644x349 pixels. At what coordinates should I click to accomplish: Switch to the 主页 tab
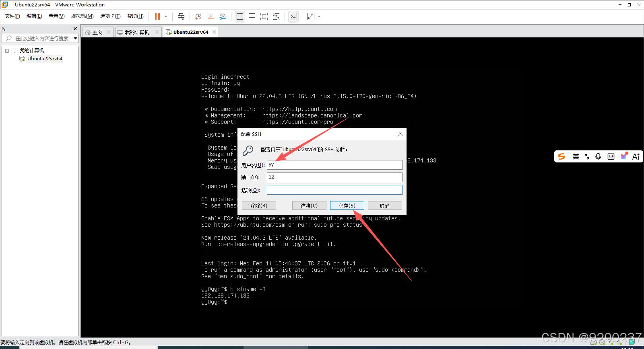97,32
